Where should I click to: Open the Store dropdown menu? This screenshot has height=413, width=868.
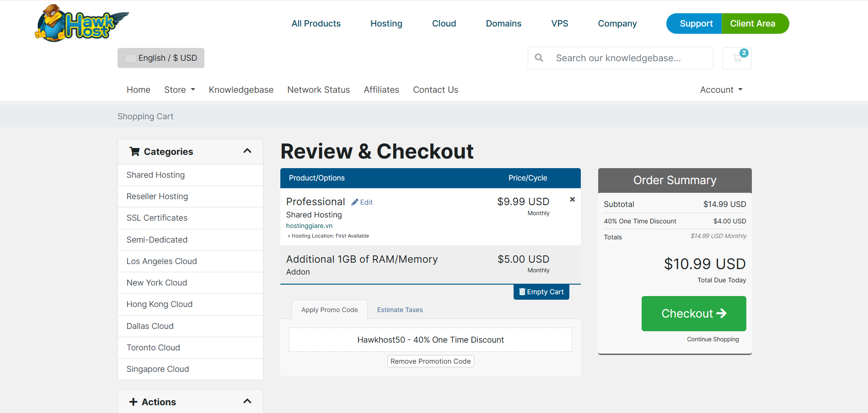[x=179, y=90]
